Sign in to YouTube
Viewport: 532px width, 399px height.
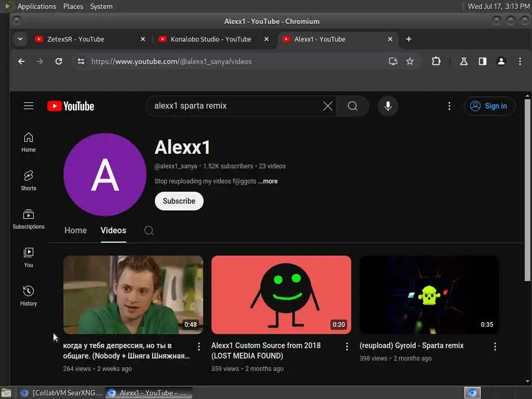[489, 106]
